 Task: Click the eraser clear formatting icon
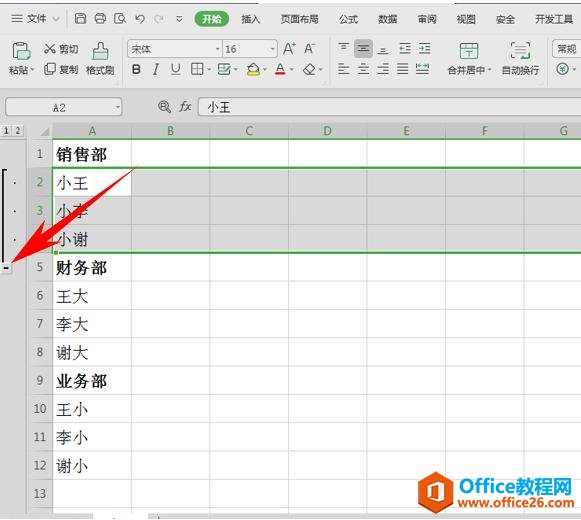309,69
